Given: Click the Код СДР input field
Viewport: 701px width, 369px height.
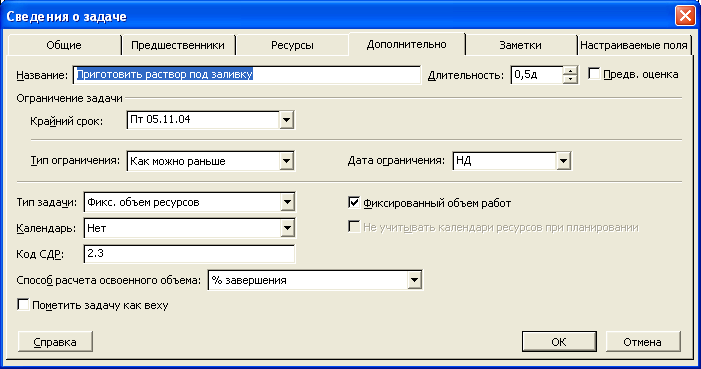Looking at the screenshot, I should [189, 254].
